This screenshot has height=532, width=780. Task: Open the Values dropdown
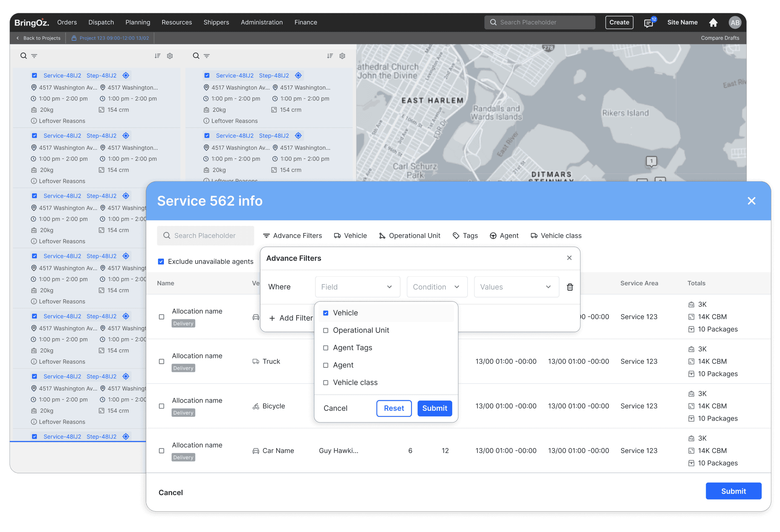coord(516,287)
